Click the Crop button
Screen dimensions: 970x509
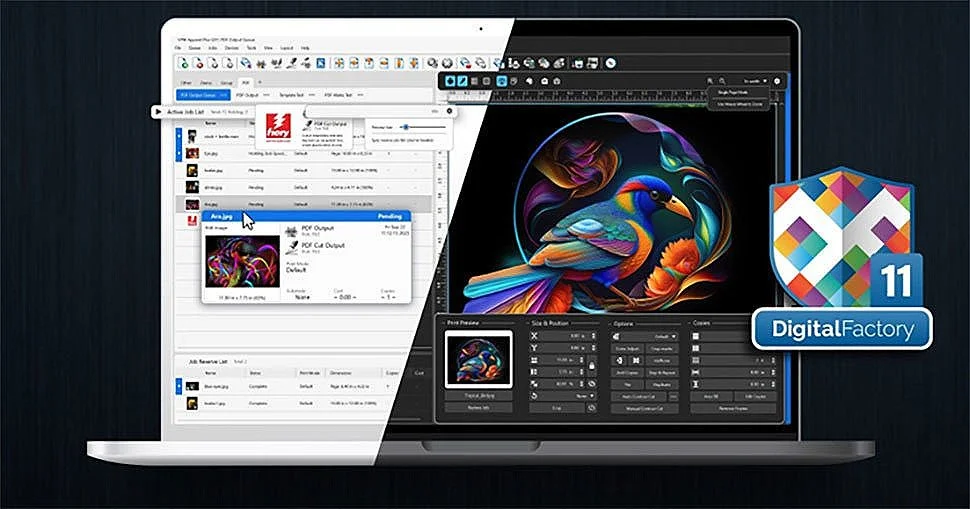pyautogui.click(x=557, y=408)
